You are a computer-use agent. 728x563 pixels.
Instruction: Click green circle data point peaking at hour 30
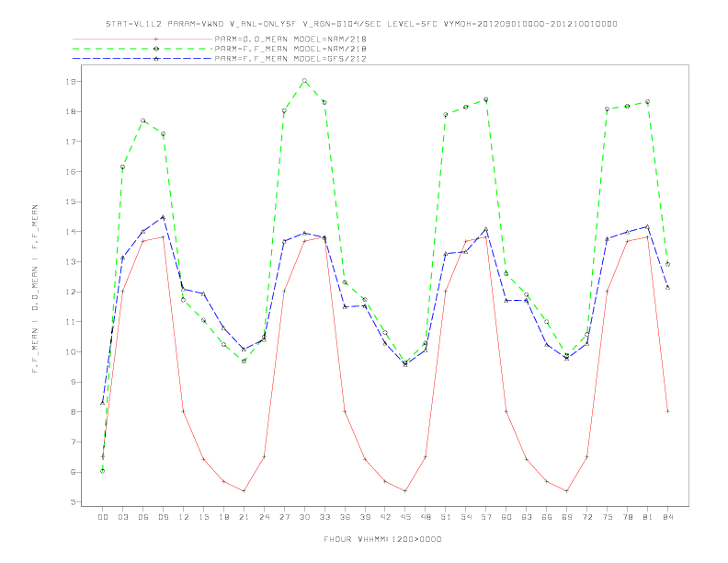[304, 81]
